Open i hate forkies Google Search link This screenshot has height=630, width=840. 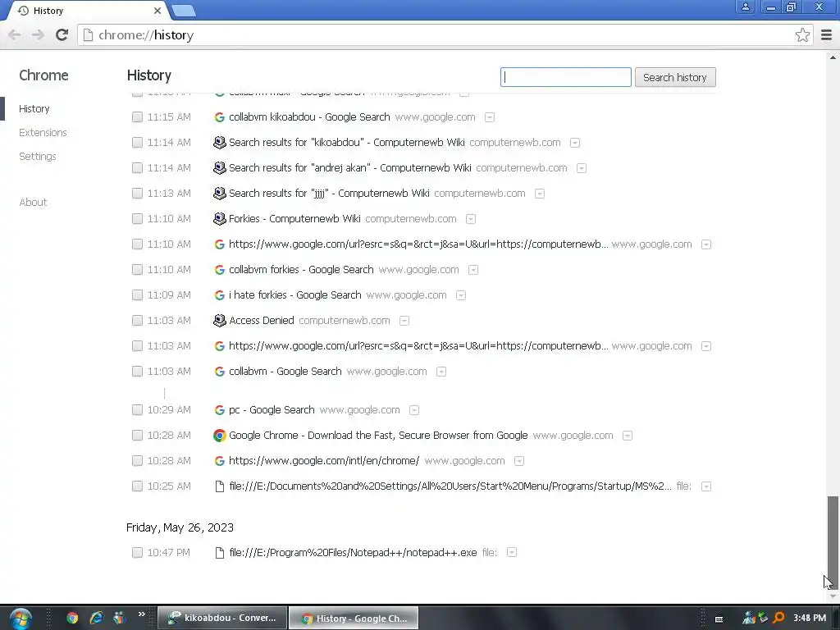click(294, 295)
